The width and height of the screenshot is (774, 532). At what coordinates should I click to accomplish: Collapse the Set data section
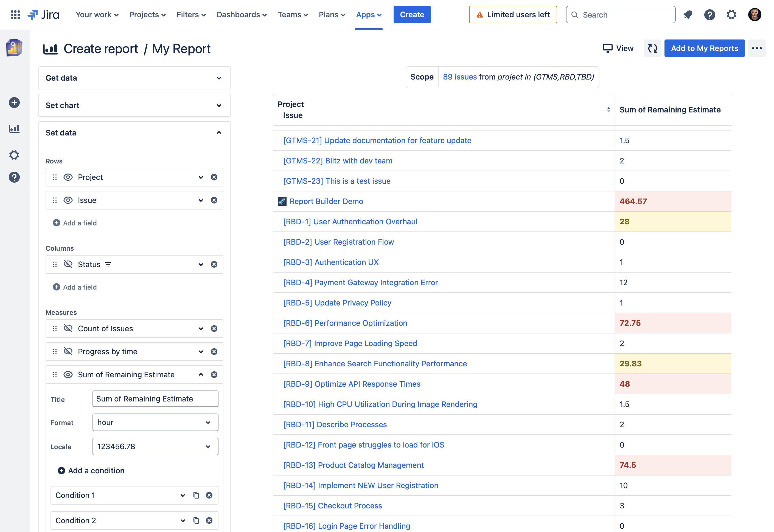tap(134, 133)
